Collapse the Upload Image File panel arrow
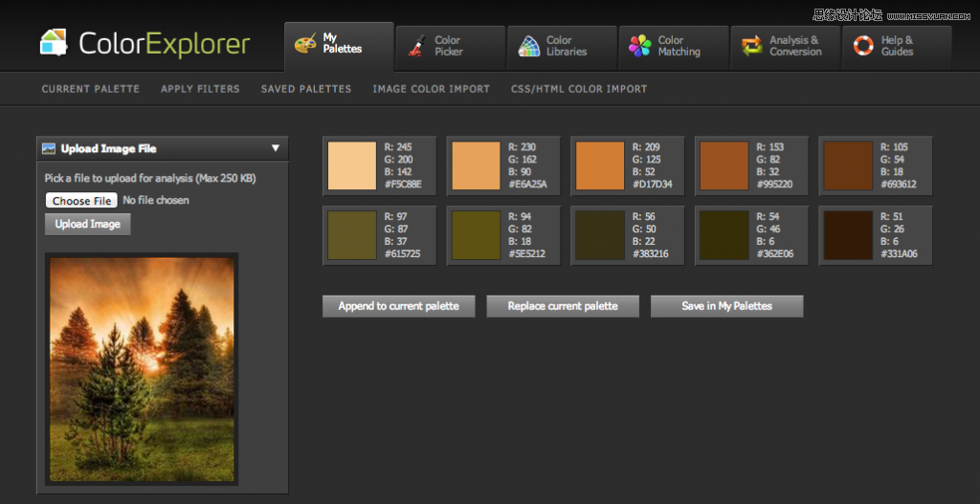Image resolution: width=980 pixels, height=504 pixels. point(275,148)
